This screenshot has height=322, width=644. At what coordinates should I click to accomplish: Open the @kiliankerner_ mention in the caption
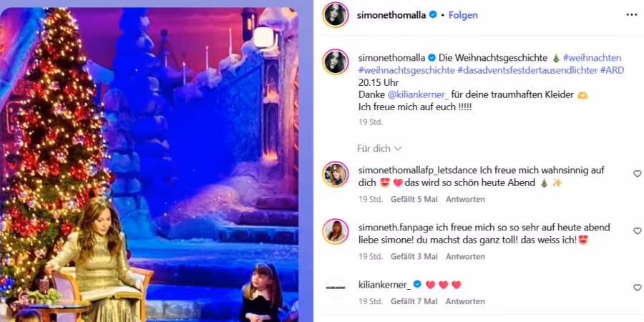(418, 95)
